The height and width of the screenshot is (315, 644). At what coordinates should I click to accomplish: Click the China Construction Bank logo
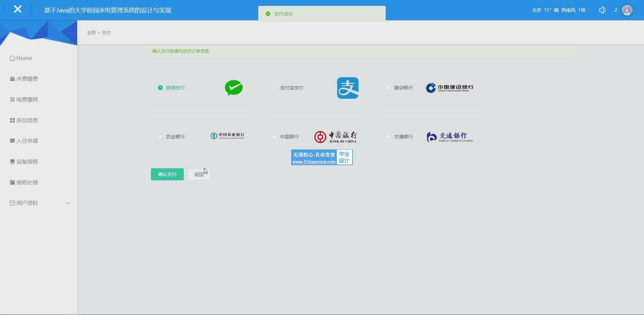449,88
